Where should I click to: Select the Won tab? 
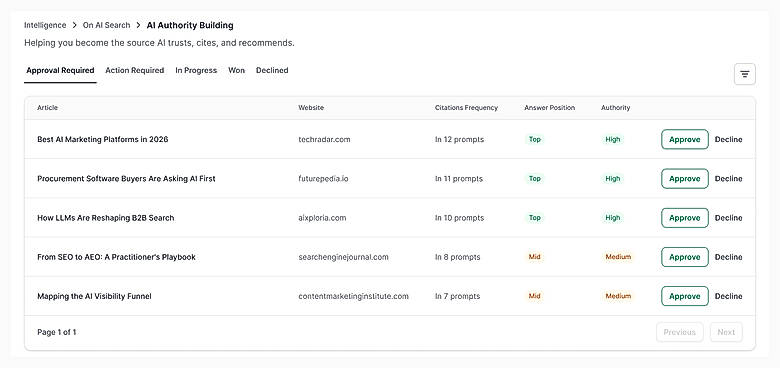coord(236,71)
